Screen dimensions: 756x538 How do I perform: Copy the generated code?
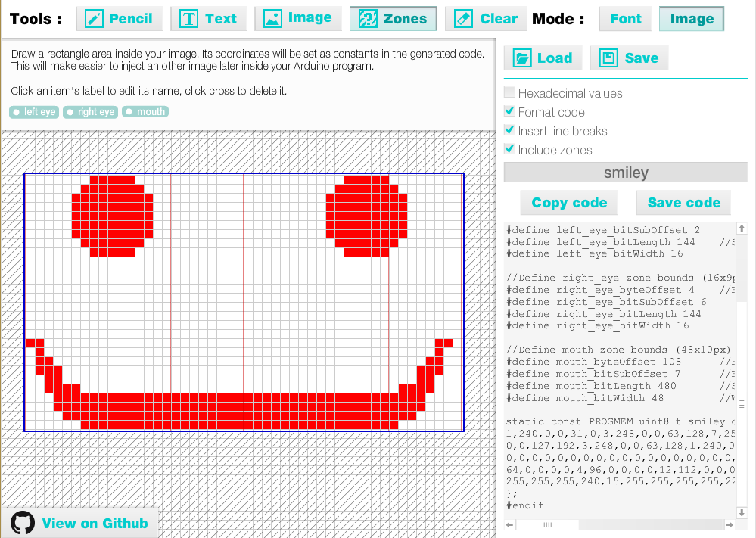pos(569,202)
